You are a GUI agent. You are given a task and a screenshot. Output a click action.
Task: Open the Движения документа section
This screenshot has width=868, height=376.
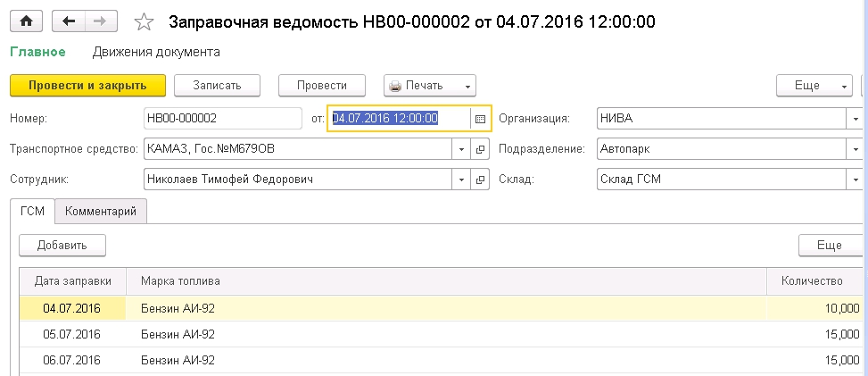156,52
